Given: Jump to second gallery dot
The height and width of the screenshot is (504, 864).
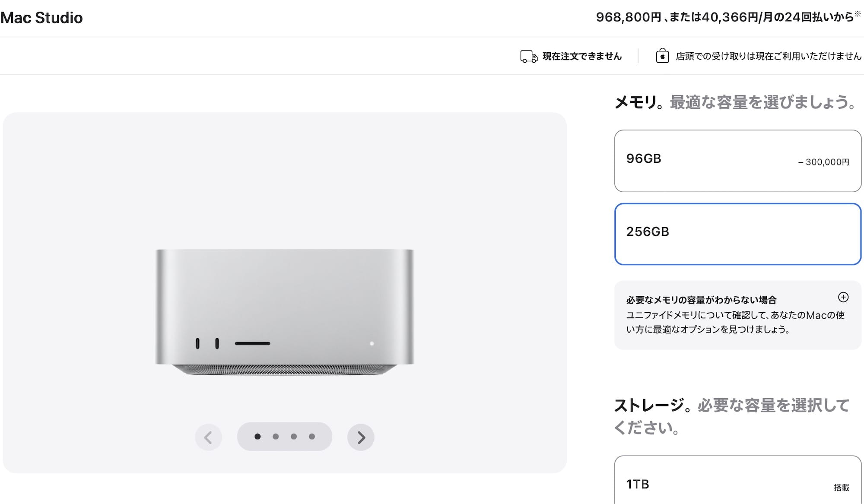Looking at the screenshot, I should pos(276,437).
